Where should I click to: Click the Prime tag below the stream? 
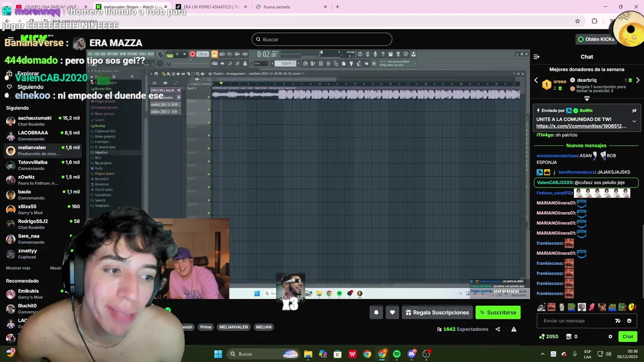pyautogui.click(x=206, y=327)
